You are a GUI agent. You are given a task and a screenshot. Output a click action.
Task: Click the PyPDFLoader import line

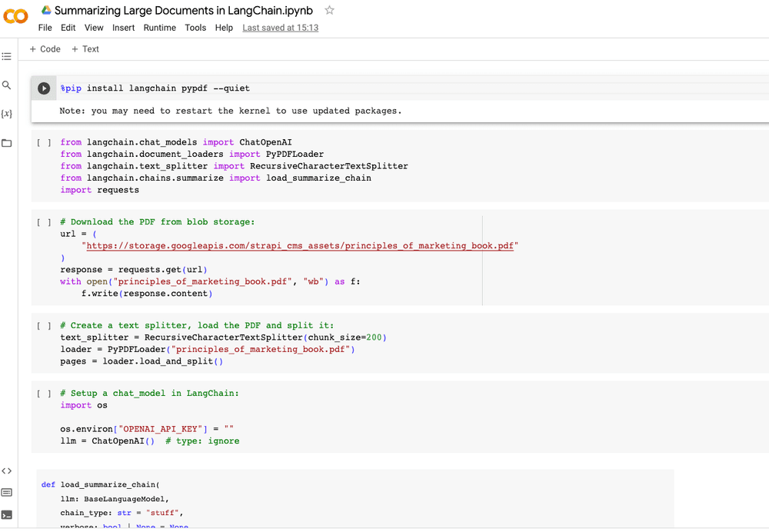coord(192,154)
